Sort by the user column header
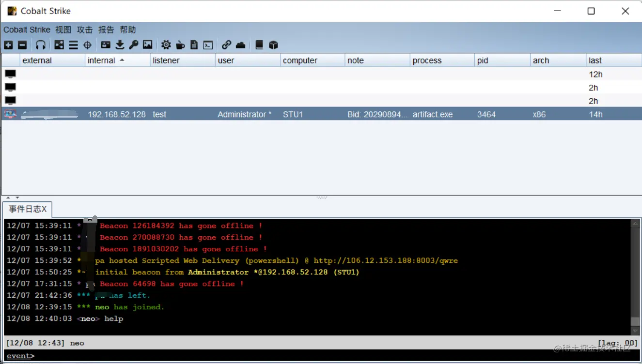Viewport: 642px width, 364px height. click(x=248, y=61)
